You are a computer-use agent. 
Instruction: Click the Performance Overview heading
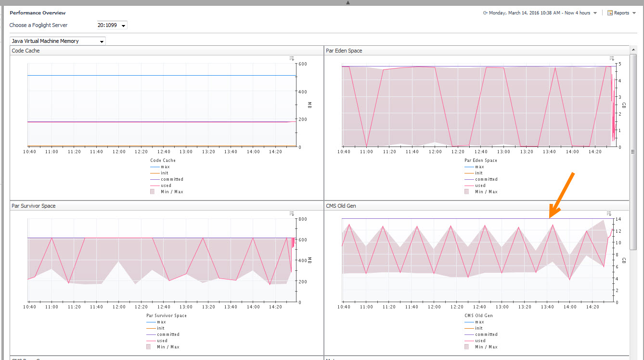coord(38,13)
